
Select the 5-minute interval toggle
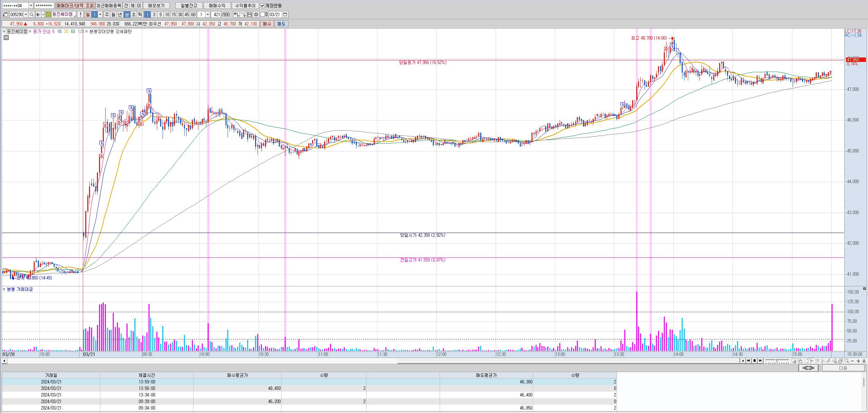161,14
